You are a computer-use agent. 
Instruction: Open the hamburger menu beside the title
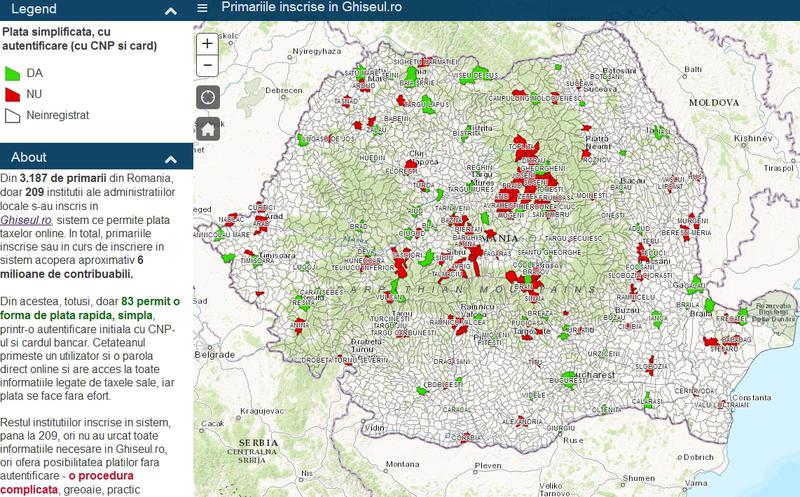pyautogui.click(x=203, y=8)
